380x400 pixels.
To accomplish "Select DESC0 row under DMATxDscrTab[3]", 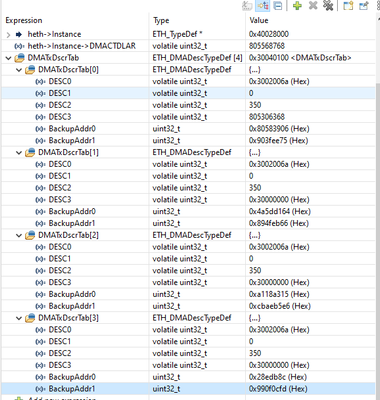I will (188, 330).
